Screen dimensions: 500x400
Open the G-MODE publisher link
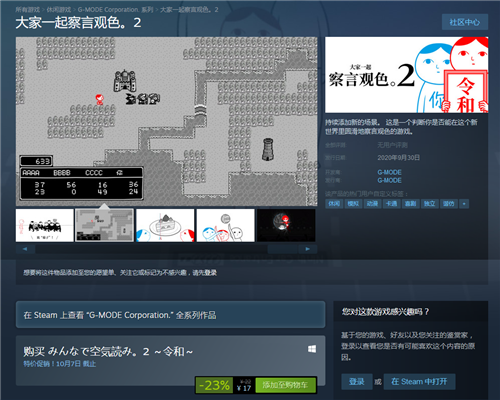(x=389, y=180)
